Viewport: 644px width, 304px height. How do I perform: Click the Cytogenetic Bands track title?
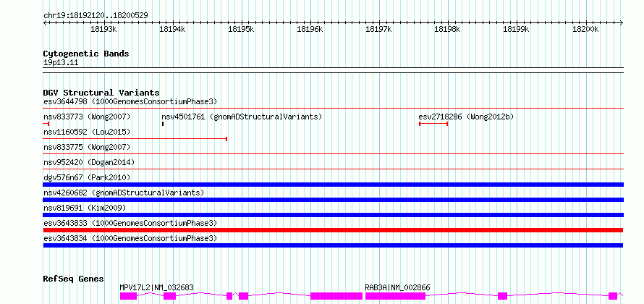coord(86,54)
